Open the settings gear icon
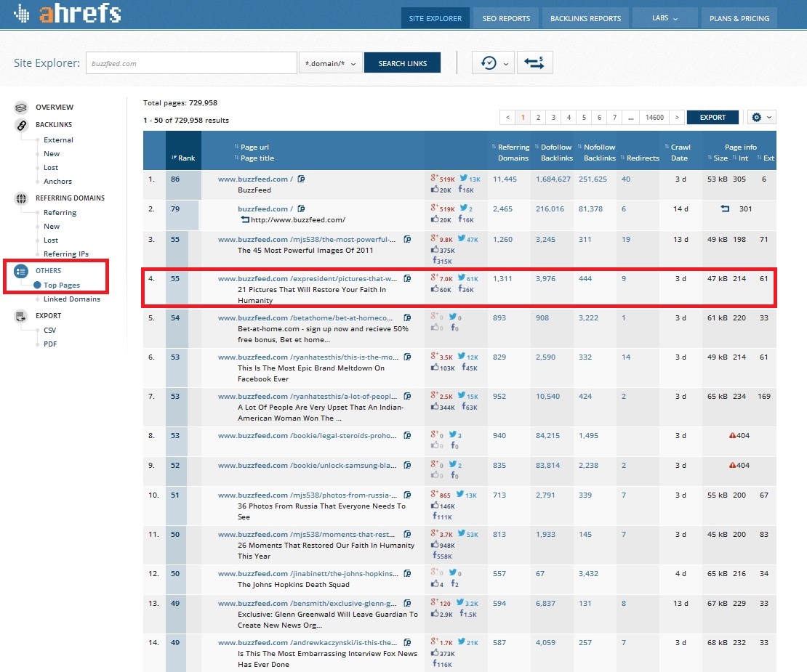This screenshot has height=672, width=807. pos(762,117)
